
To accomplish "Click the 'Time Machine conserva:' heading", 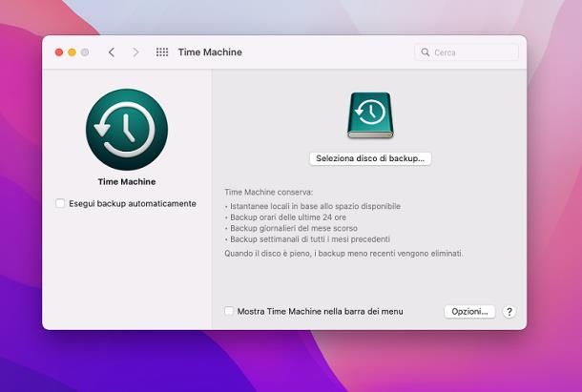I will (x=269, y=192).
